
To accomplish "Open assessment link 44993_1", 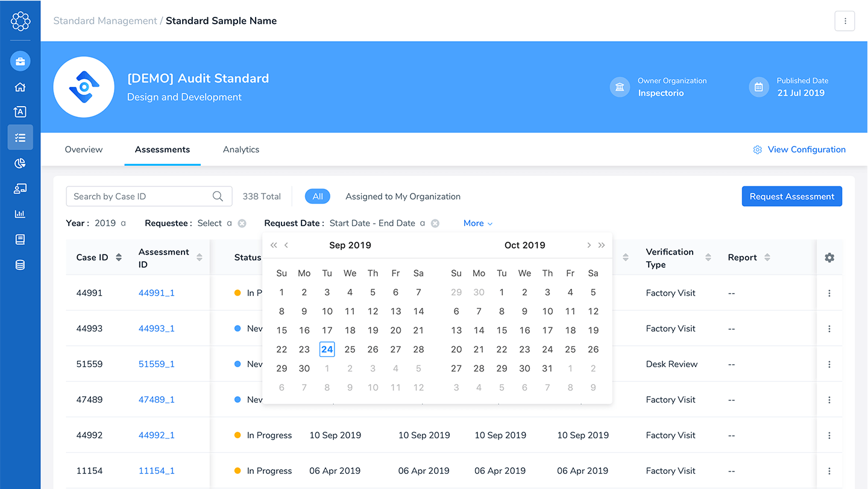I will click(x=157, y=329).
